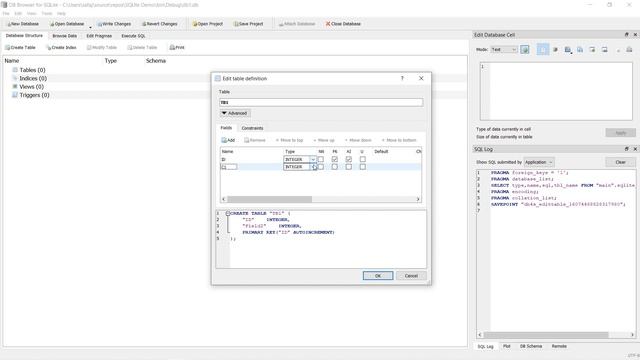The width and height of the screenshot is (640, 360).
Task: Open the Help menu
Action: coord(61,13)
